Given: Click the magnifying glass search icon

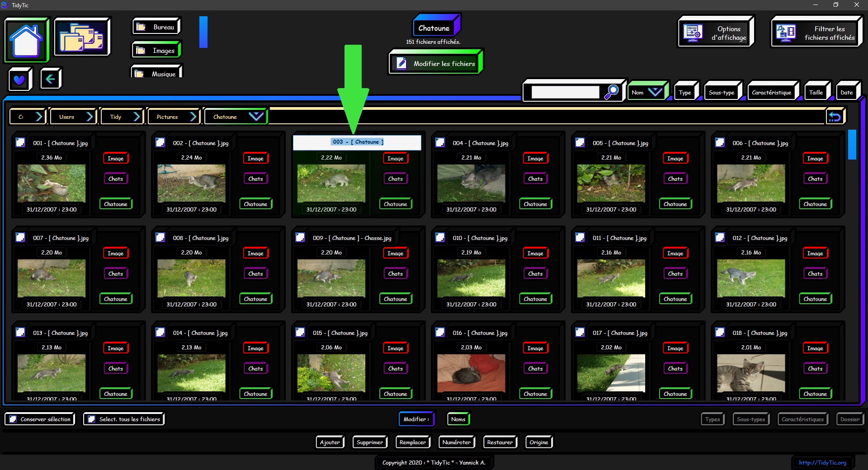Looking at the screenshot, I should coord(611,92).
